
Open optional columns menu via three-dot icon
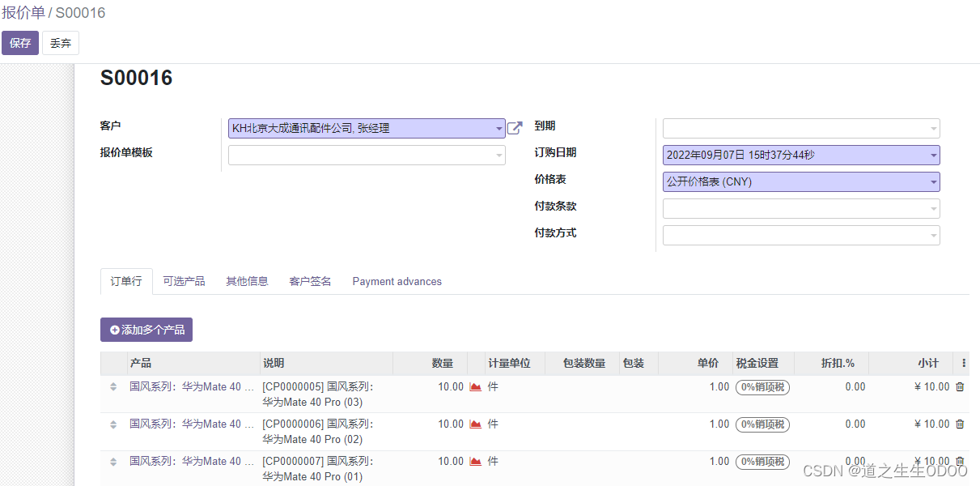click(965, 363)
